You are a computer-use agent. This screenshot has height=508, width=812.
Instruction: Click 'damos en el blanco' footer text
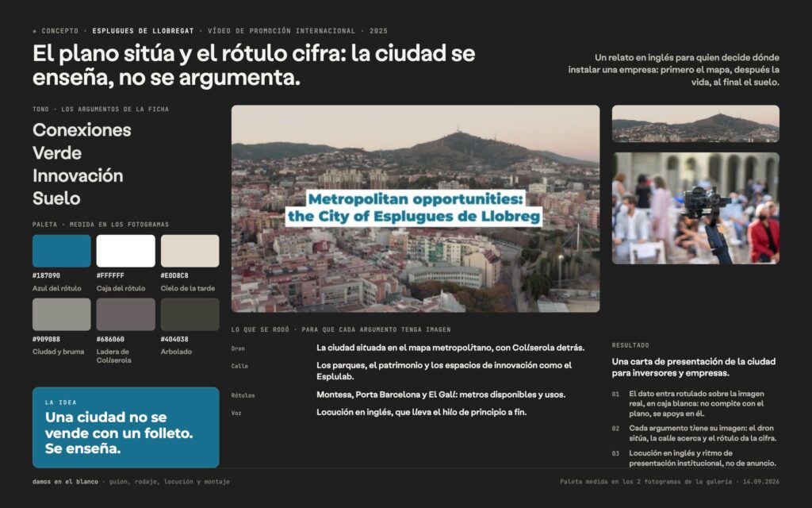pyautogui.click(x=65, y=482)
